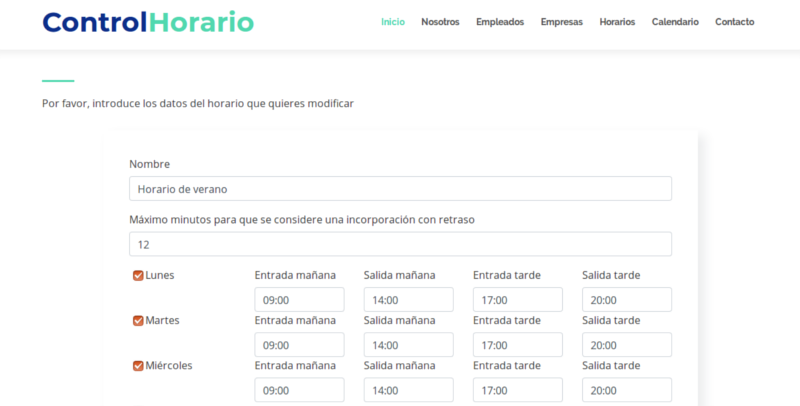Uncheck the Lunes checkbox
This screenshot has width=800, height=406.
[x=138, y=275]
